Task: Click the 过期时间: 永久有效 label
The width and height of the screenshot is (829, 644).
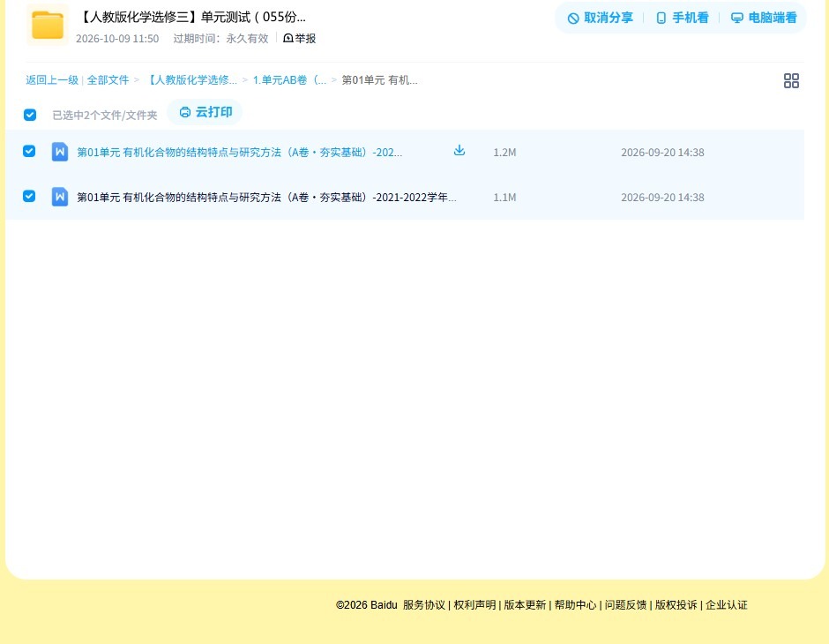Action: pyautogui.click(x=221, y=39)
